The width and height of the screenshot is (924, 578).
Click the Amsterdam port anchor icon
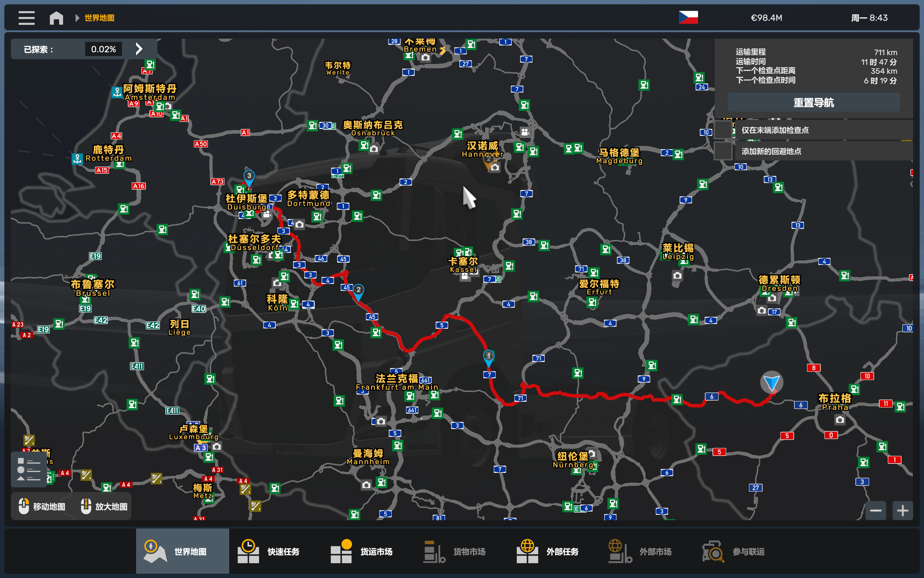(117, 92)
